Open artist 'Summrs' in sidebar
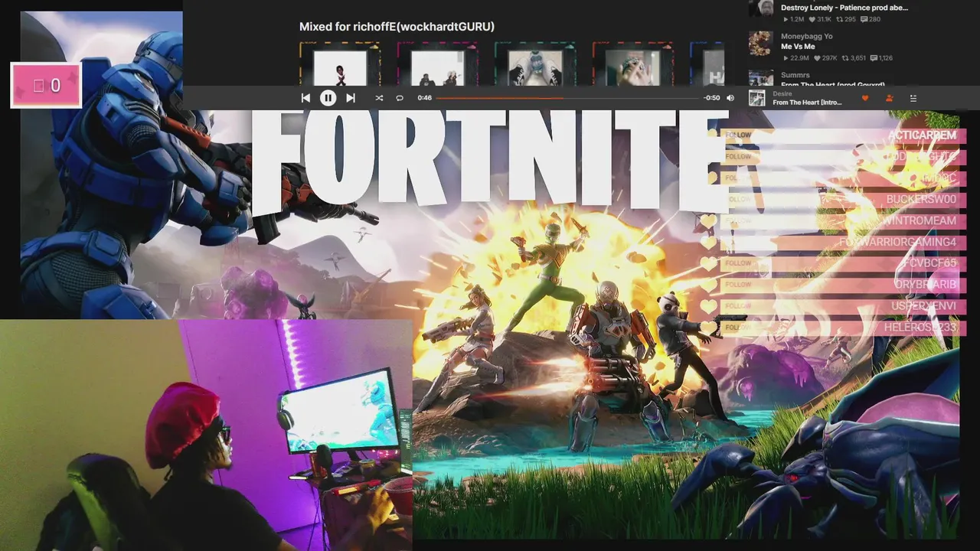 pos(795,75)
